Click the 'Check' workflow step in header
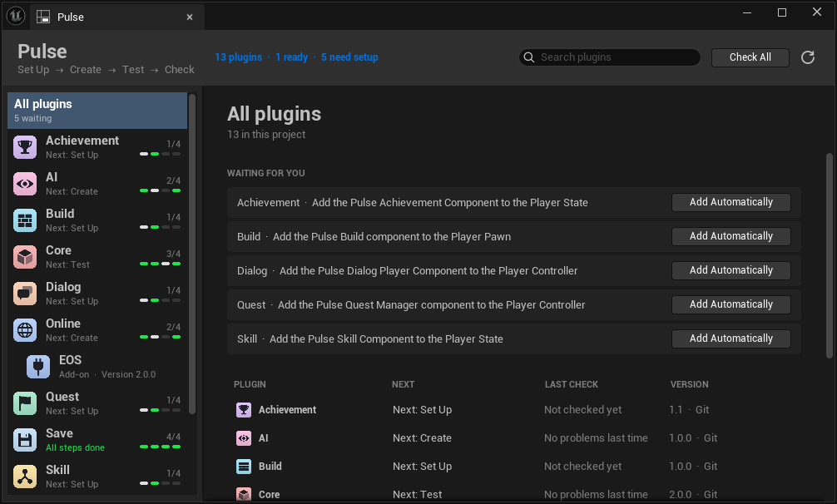 [180, 69]
